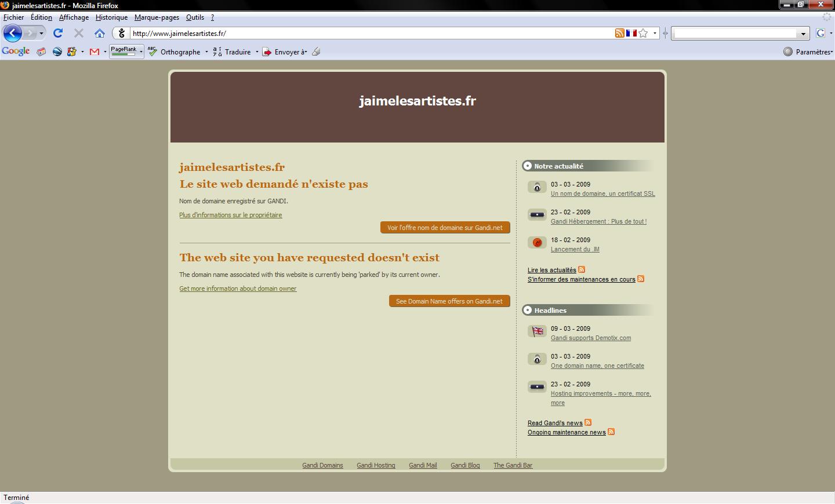Click 'Lire les actualités' link
The image size is (835, 504).
click(x=552, y=270)
